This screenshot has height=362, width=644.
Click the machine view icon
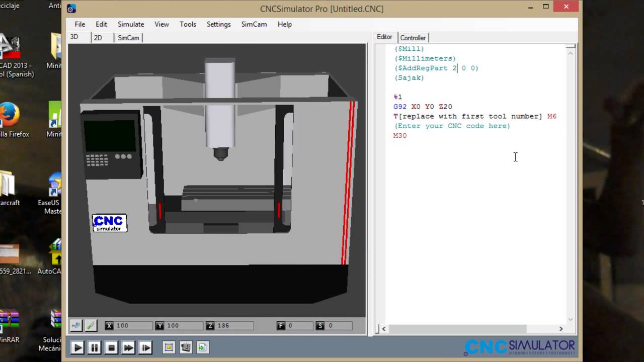click(x=186, y=347)
